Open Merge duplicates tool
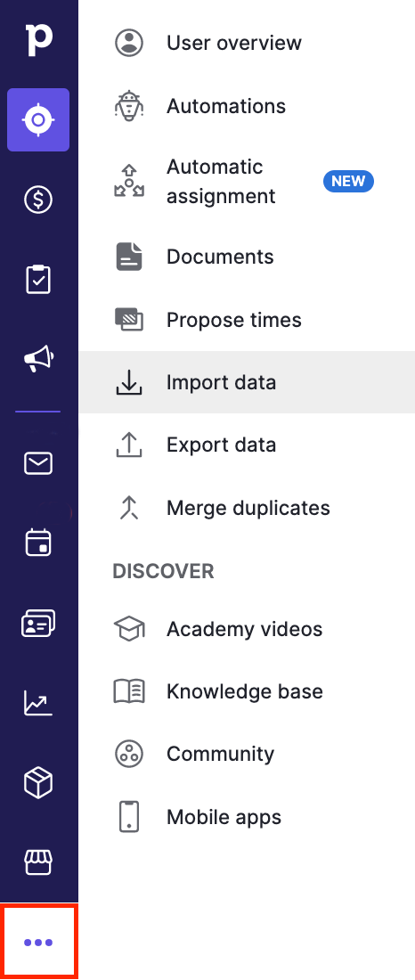The image size is (415, 980). click(x=247, y=508)
